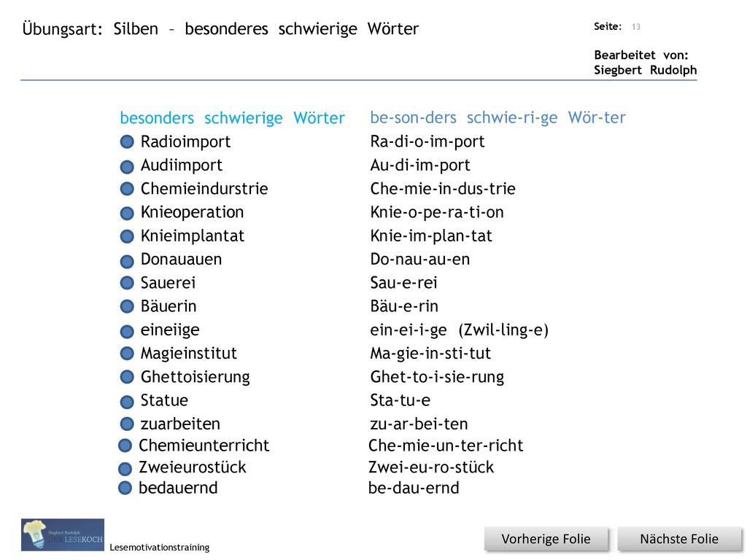Click the word Knieimplantat

click(x=193, y=236)
